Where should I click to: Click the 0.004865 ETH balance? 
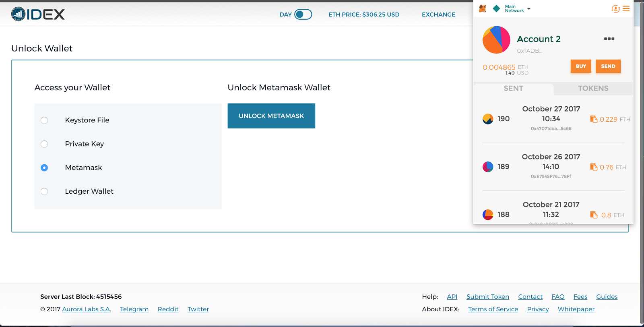pyautogui.click(x=505, y=67)
